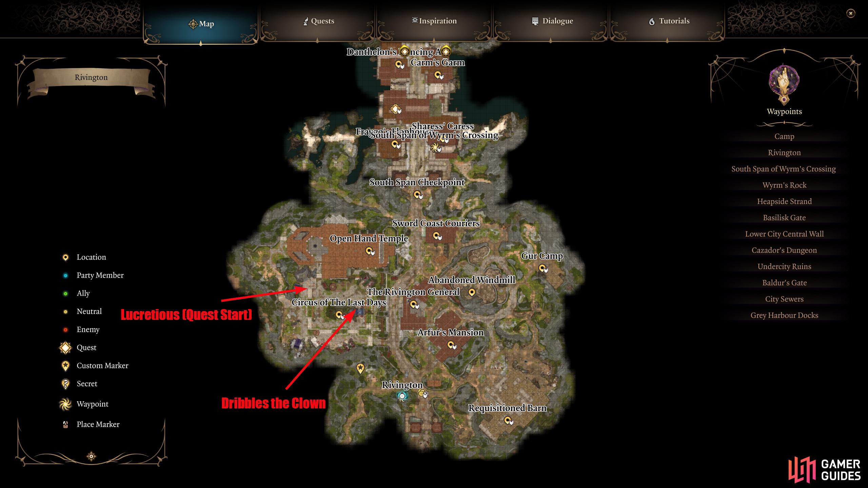This screenshot has width=868, height=488.
Task: Click the Party Member legend icon
Action: coord(60,276)
